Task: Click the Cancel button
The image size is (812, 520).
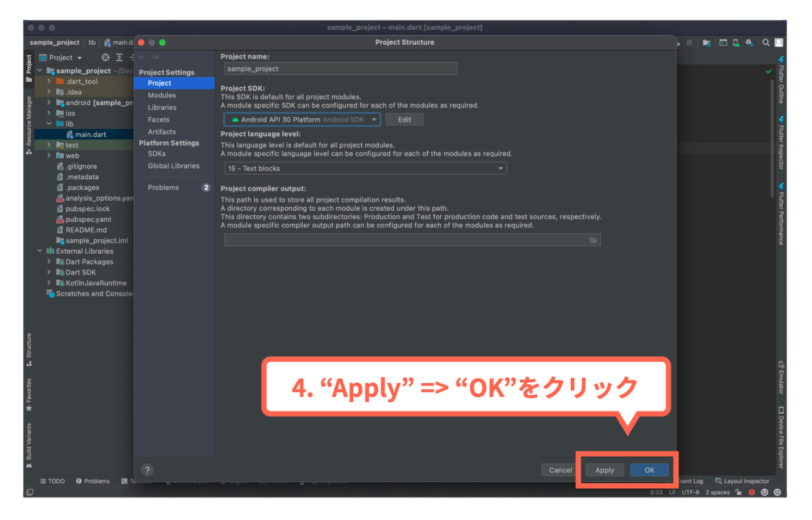Action: [560, 470]
